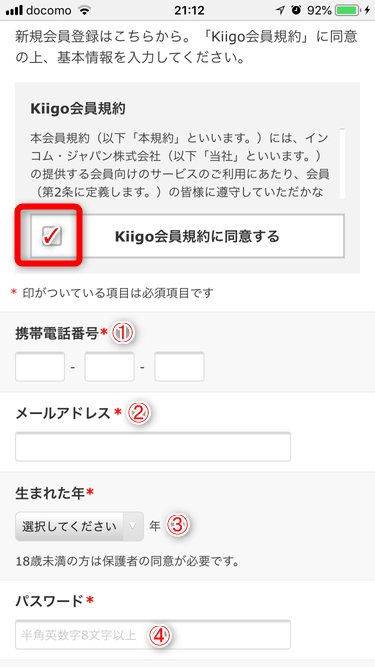This screenshot has width=375, height=667.
Task: Click the メールアドレス input field
Action: pyautogui.click(x=153, y=447)
